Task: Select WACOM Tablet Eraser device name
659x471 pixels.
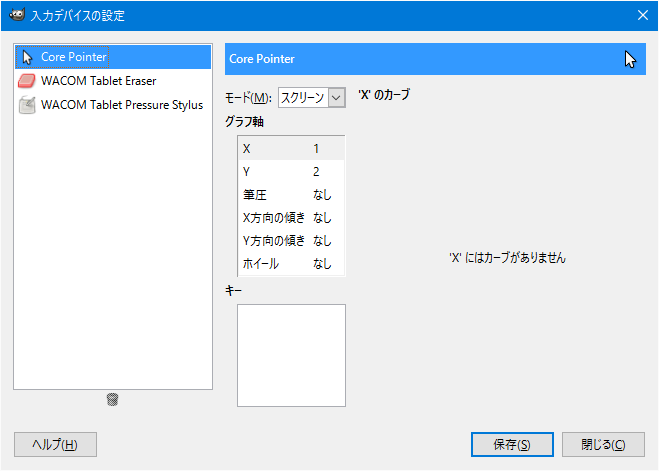Action: (x=98, y=81)
